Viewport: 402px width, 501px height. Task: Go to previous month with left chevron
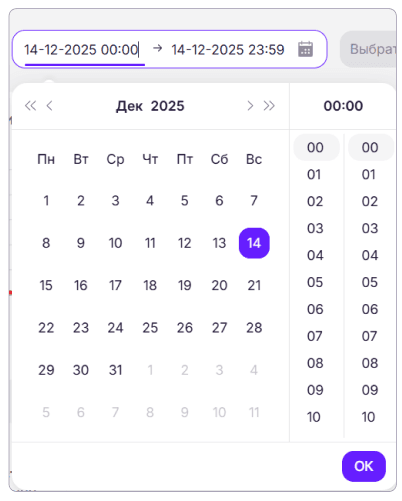49,106
